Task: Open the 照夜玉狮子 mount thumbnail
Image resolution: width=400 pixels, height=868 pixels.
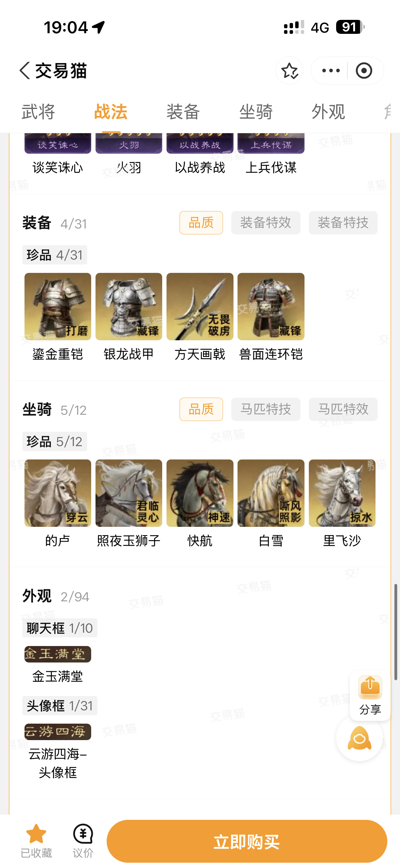Action: tap(129, 493)
